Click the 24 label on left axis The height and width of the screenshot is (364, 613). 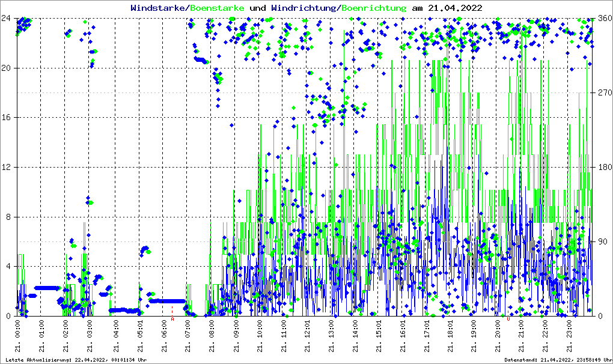click(6, 18)
